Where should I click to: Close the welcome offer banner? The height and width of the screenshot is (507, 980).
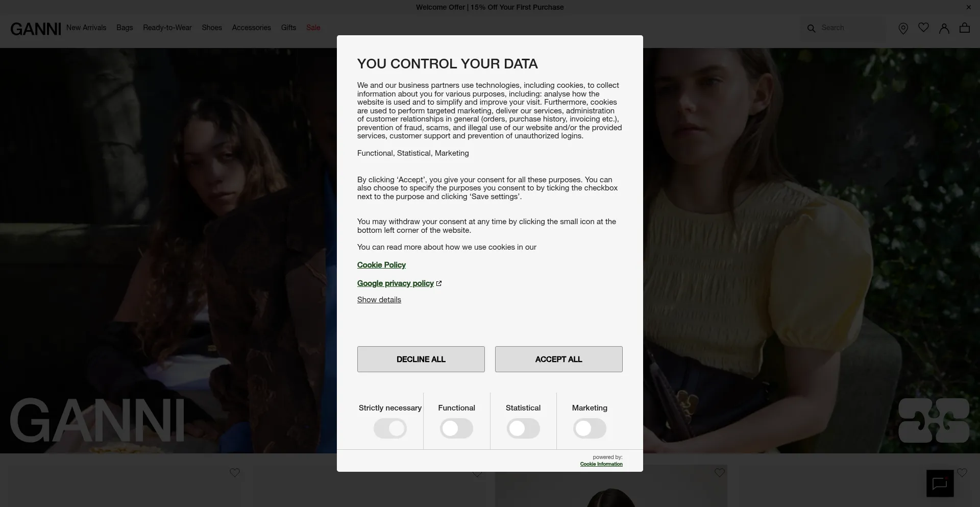point(968,7)
